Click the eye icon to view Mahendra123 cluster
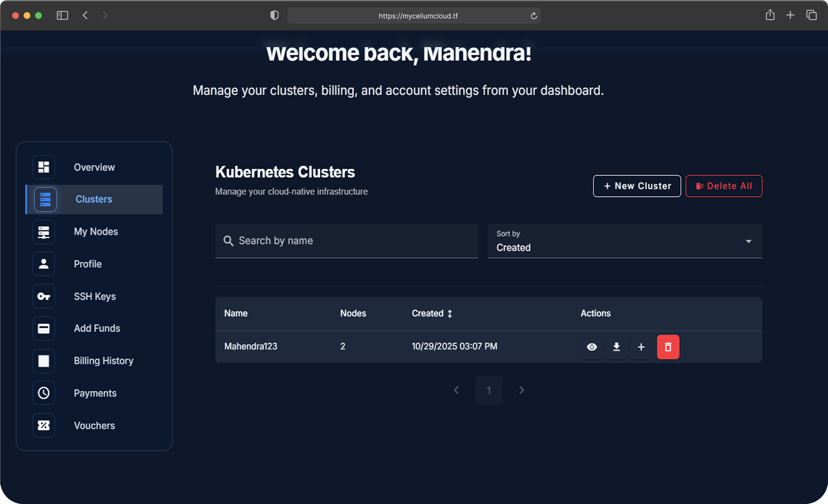This screenshot has height=504, width=828. pyautogui.click(x=592, y=347)
